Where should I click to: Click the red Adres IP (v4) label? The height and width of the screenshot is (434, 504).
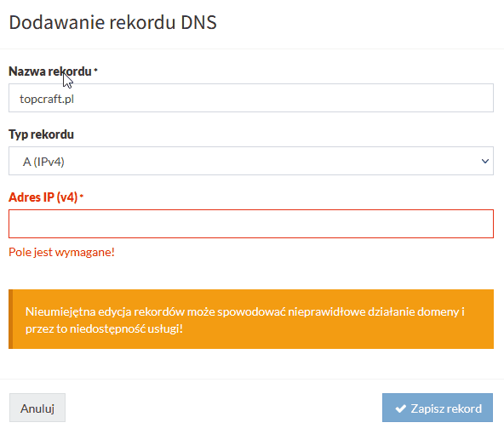[x=43, y=197]
